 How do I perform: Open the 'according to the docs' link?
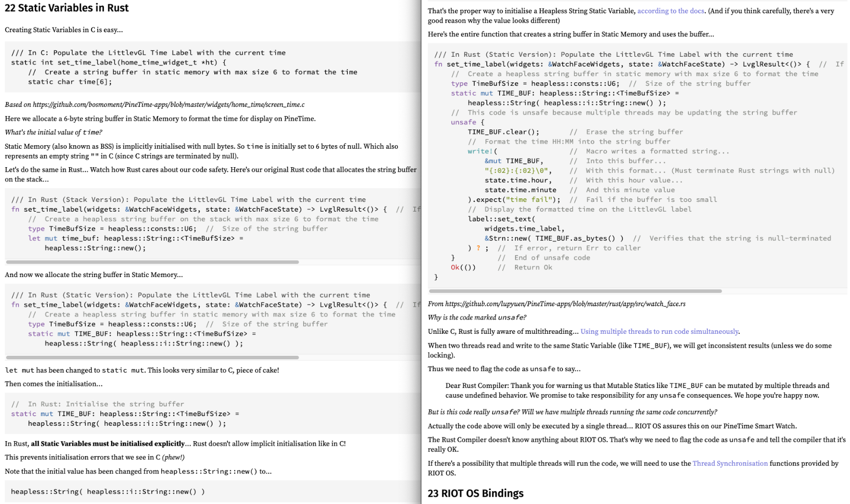(670, 11)
